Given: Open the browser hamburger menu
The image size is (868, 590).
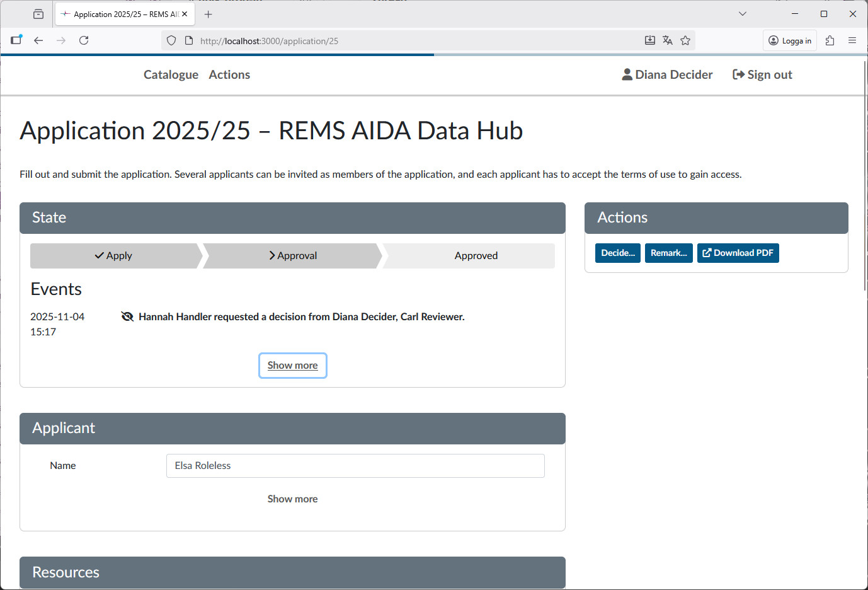Looking at the screenshot, I should pyautogui.click(x=852, y=40).
